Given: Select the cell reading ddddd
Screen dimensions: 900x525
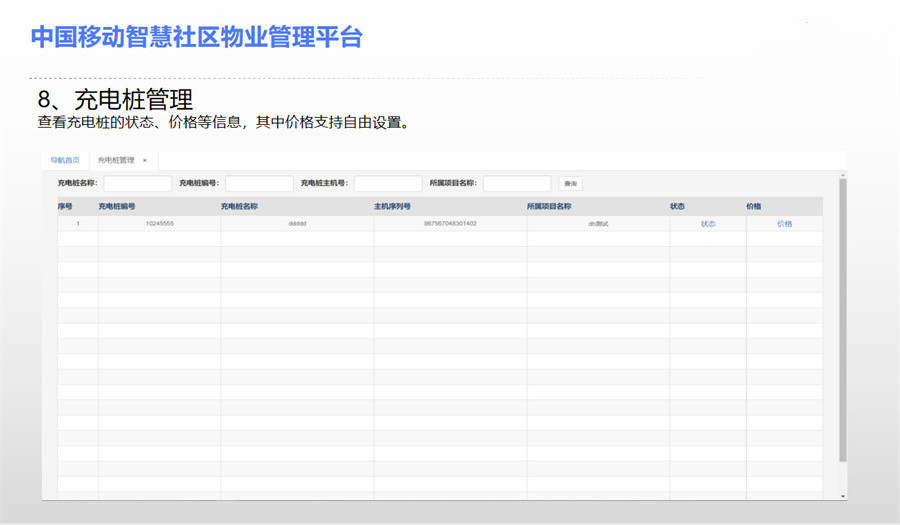Looking at the screenshot, I should click(297, 224).
